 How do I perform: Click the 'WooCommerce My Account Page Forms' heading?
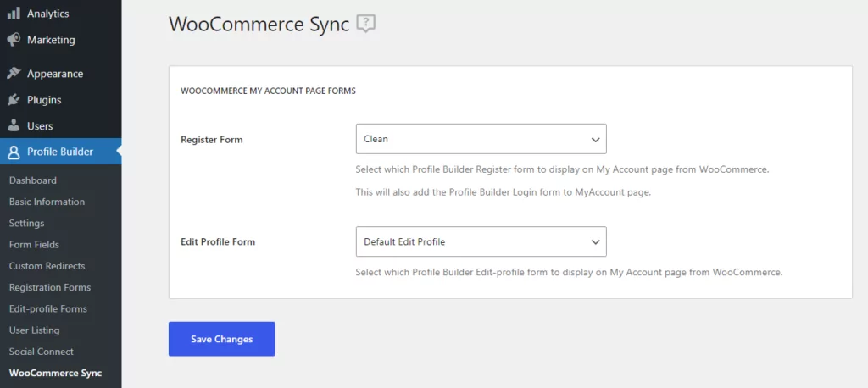point(268,91)
